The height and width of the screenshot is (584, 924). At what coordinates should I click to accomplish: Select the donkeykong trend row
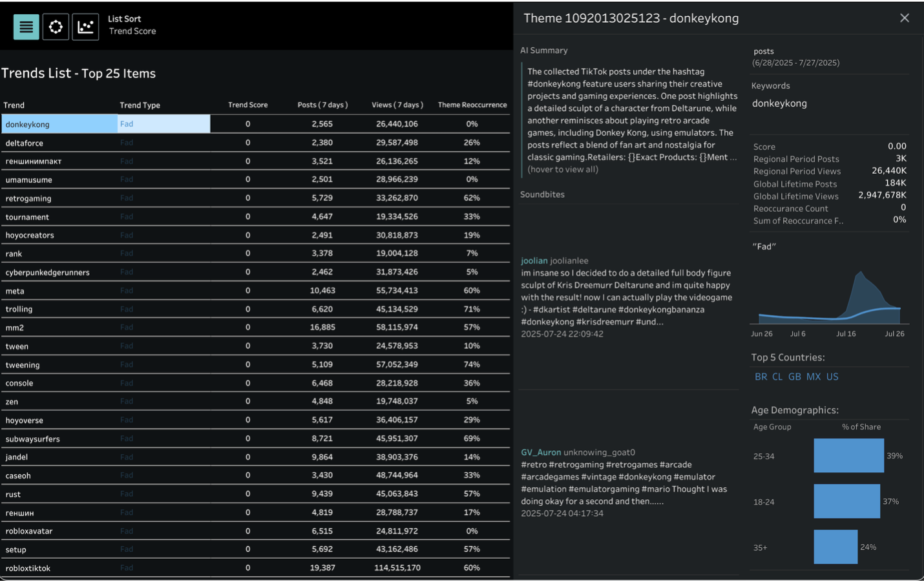(x=255, y=124)
